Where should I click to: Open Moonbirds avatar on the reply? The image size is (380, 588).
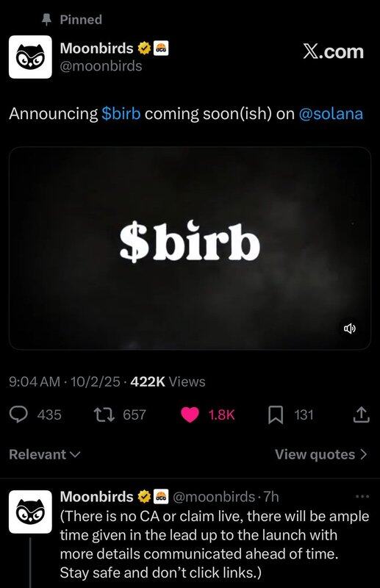pyautogui.click(x=30, y=512)
